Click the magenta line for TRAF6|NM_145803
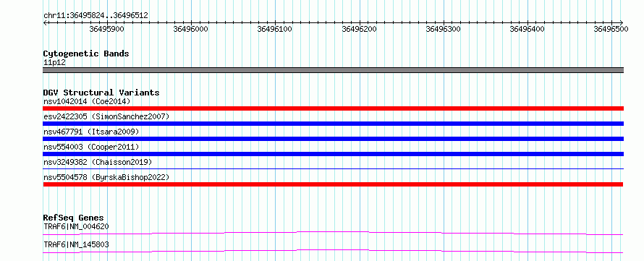 [x=333, y=251]
